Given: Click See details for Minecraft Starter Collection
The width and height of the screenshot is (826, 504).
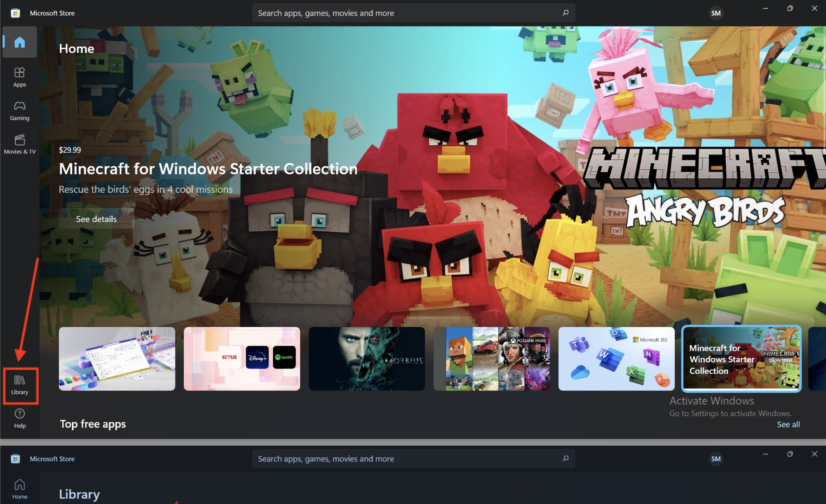Looking at the screenshot, I should 96,219.
